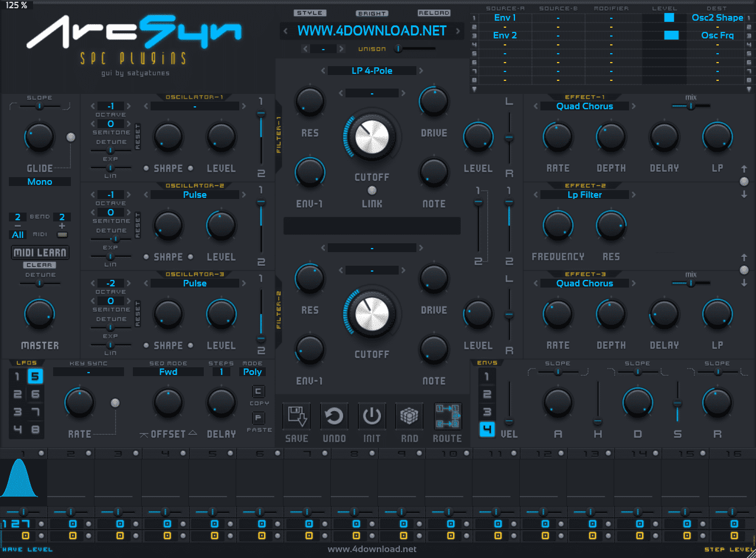Click the BRIGHT button
The height and width of the screenshot is (558, 756).
(x=372, y=13)
